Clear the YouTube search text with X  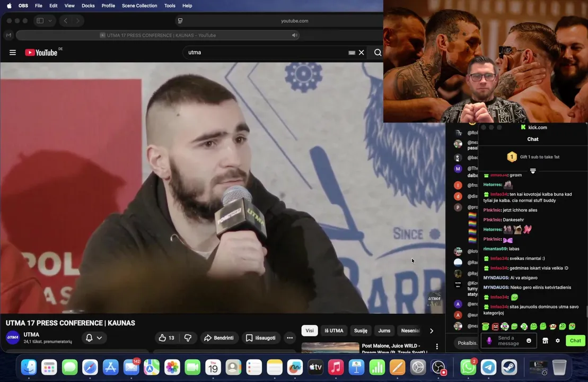point(362,53)
